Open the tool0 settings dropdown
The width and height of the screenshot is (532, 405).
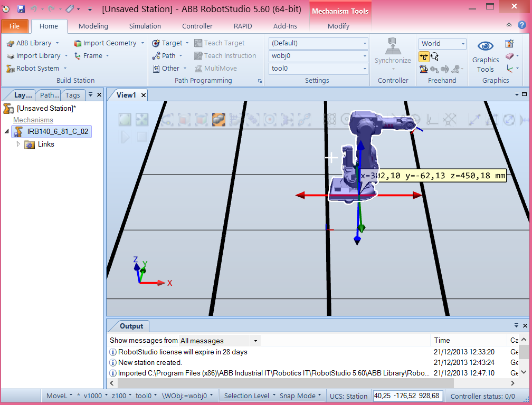[364, 68]
